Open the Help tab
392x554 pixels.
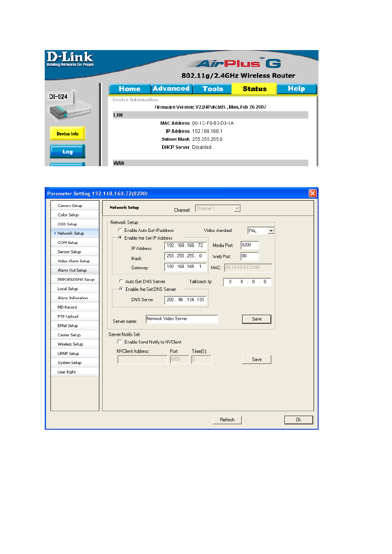296,89
